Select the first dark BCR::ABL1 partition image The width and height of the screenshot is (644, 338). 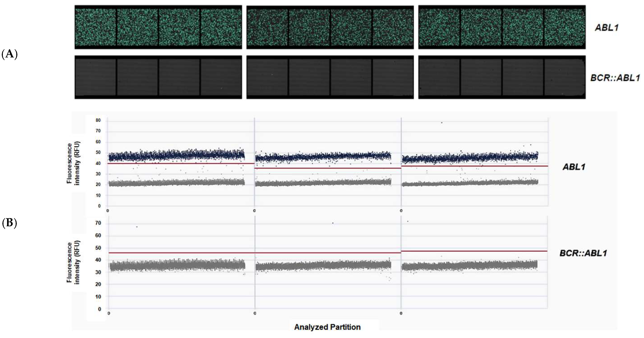pos(158,77)
